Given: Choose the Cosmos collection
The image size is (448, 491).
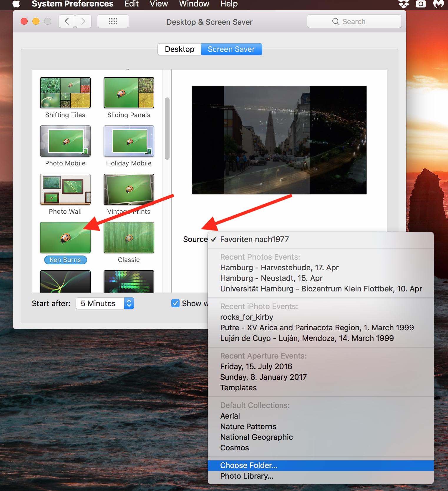Looking at the screenshot, I should point(321,448).
